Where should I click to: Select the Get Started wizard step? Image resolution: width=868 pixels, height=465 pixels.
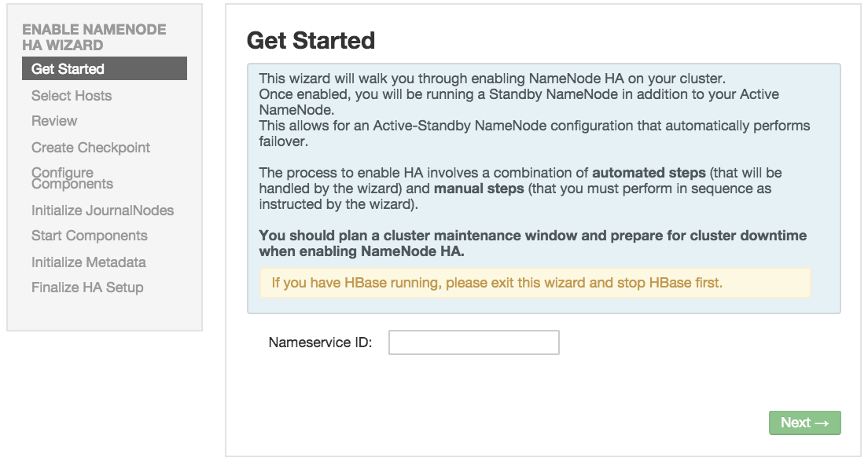point(105,68)
